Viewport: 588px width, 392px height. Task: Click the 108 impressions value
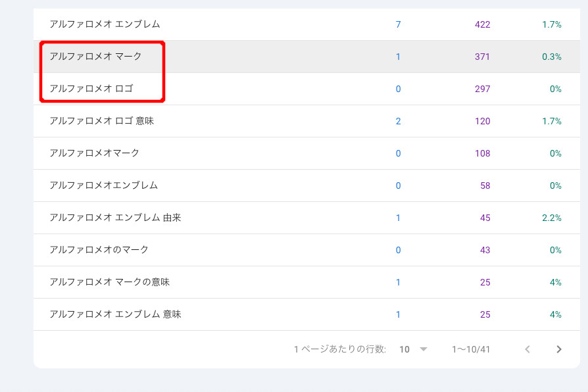[x=482, y=154]
